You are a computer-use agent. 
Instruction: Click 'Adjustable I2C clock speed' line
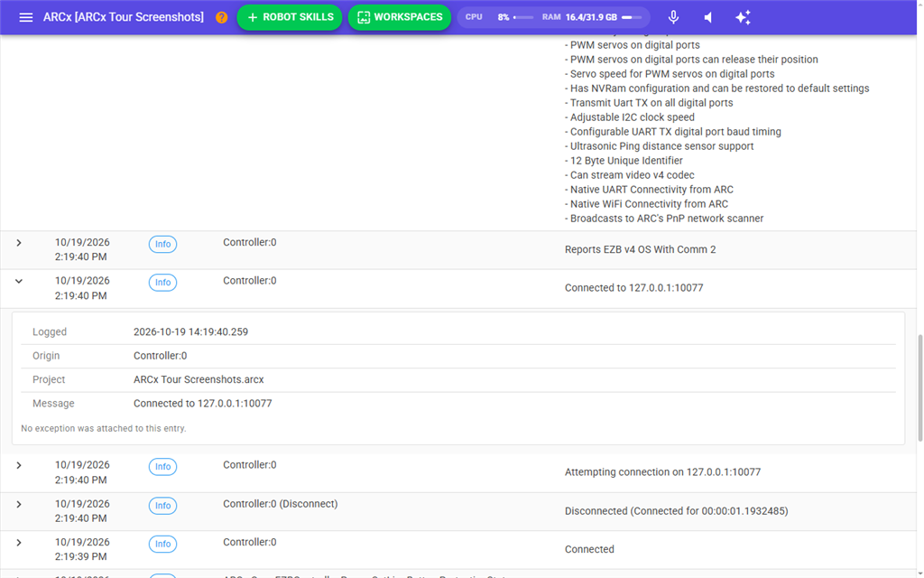point(629,117)
